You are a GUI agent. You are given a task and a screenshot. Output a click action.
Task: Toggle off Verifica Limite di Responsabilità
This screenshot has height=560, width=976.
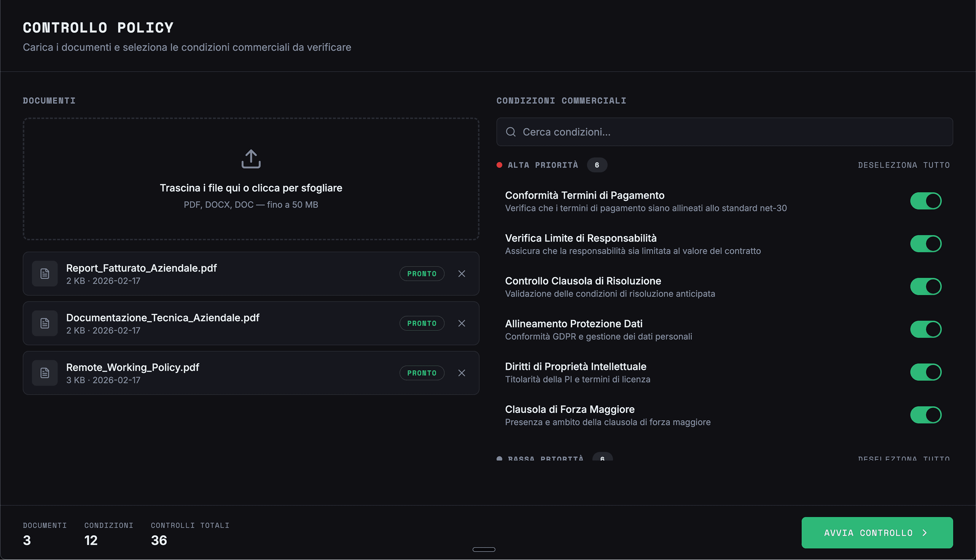click(x=926, y=243)
